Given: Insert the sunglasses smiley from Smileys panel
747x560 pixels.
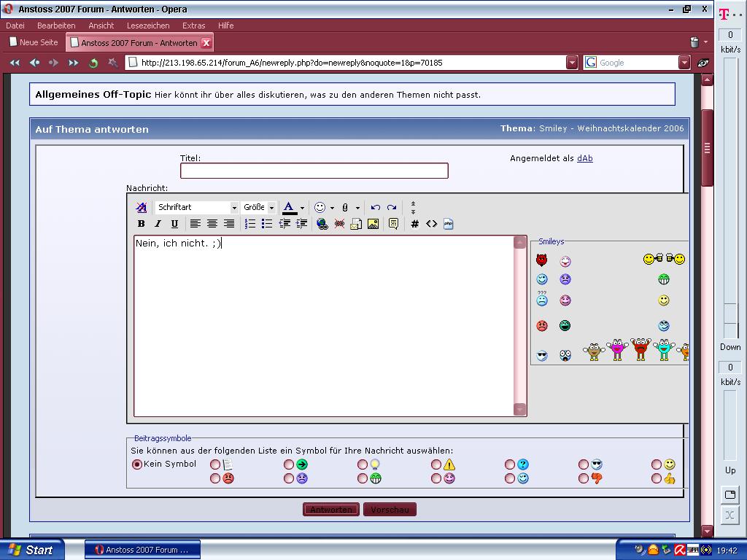Looking at the screenshot, I should [542, 356].
